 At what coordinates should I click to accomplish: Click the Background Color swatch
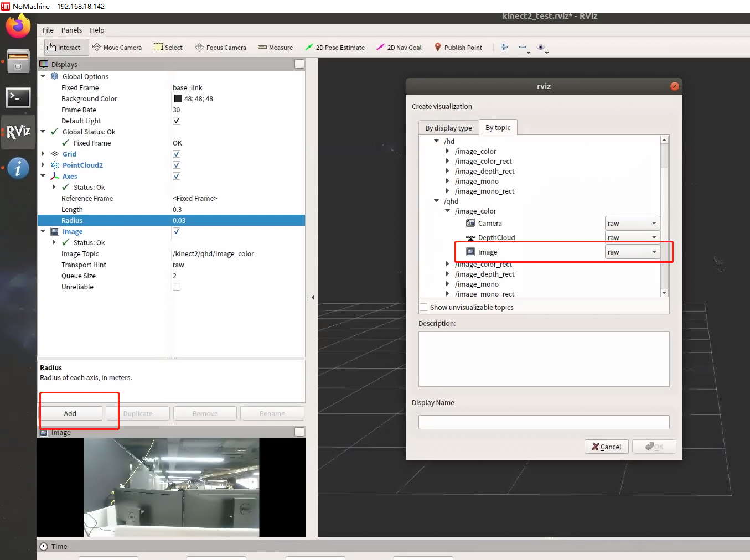pyautogui.click(x=178, y=98)
